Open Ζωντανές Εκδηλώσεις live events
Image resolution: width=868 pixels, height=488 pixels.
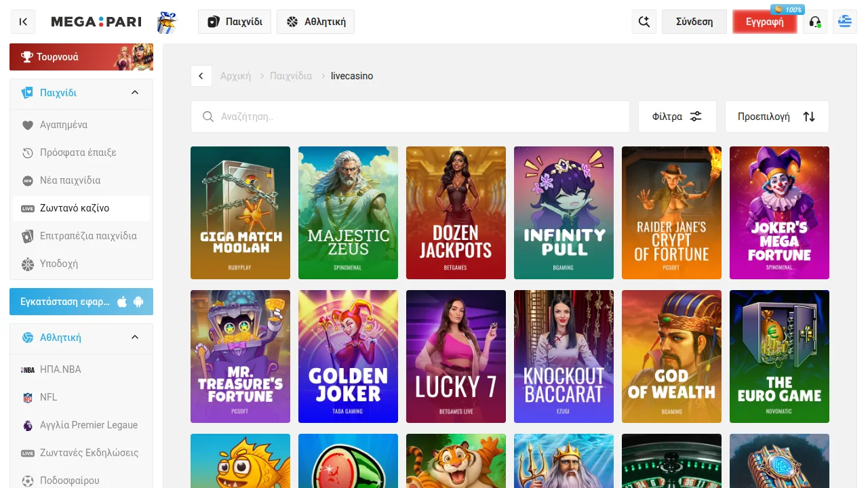(81, 453)
